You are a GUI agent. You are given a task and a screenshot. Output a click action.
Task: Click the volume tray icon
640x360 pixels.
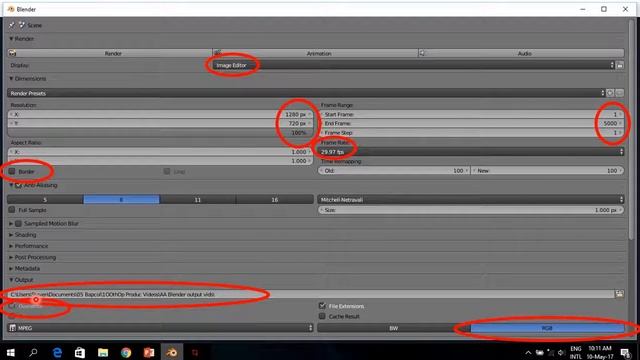(x=562, y=352)
